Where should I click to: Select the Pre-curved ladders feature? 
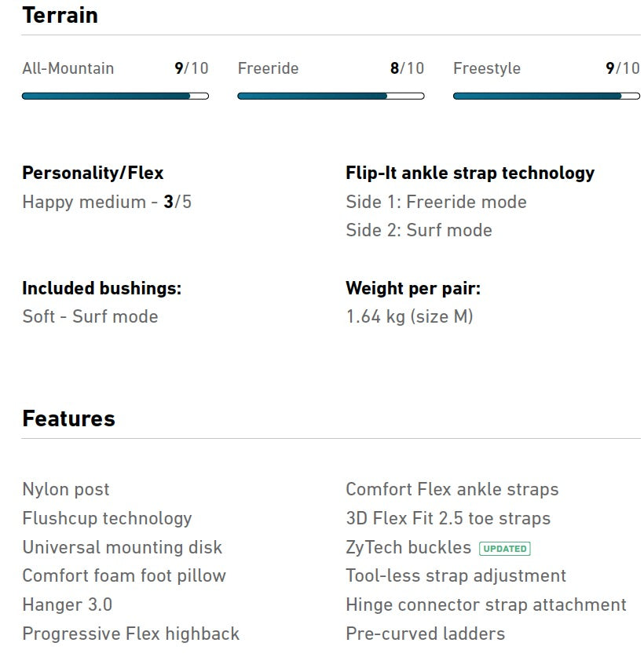(425, 634)
